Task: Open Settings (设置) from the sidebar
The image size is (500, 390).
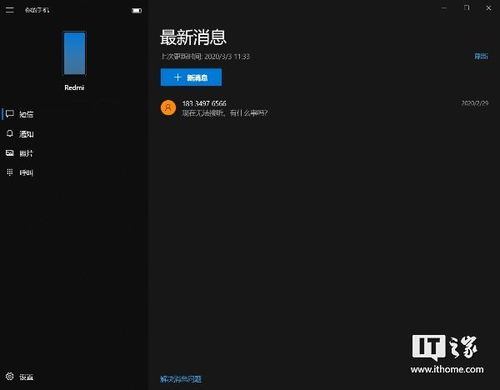Action: pos(20,377)
